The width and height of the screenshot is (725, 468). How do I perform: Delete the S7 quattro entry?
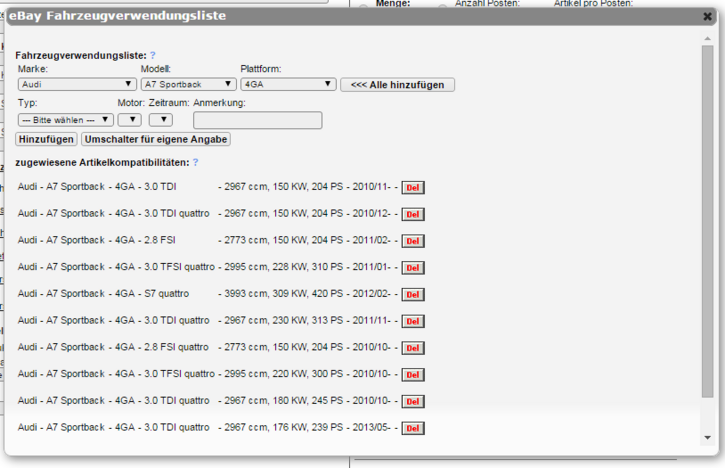tap(413, 295)
